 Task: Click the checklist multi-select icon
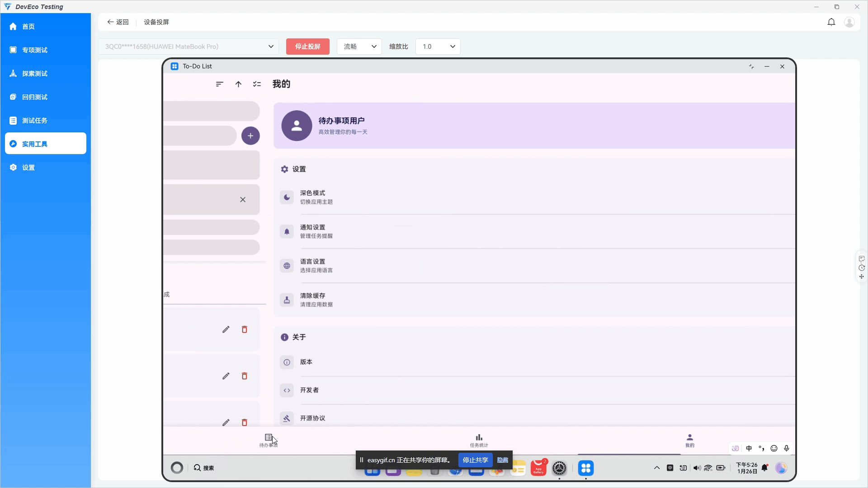tap(257, 84)
